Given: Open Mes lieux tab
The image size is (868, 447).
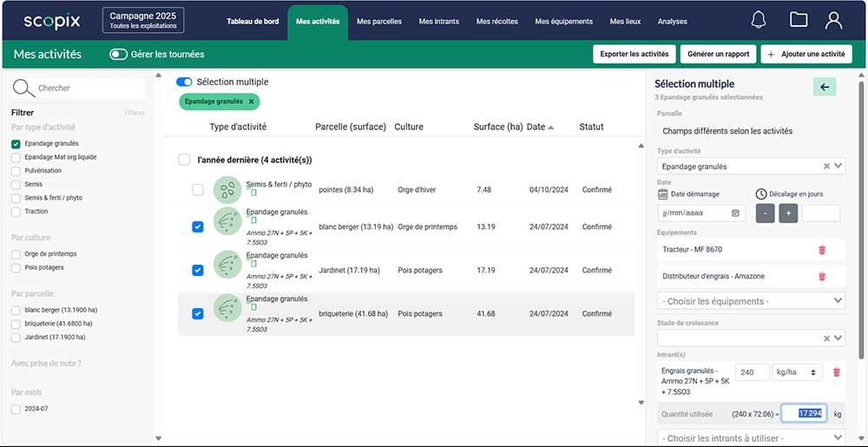Looking at the screenshot, I should point(626,22).
